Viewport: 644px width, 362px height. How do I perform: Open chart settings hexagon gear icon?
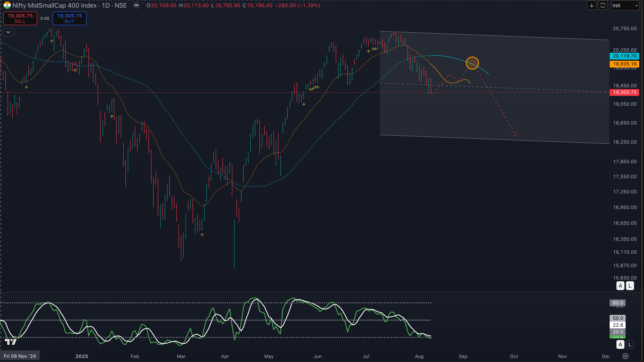point(625,356)
